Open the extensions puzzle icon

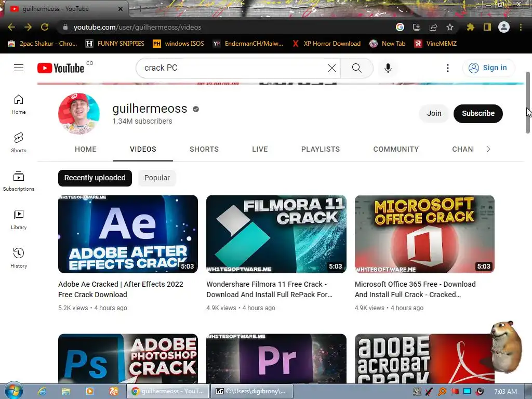(x=471, y=27)
